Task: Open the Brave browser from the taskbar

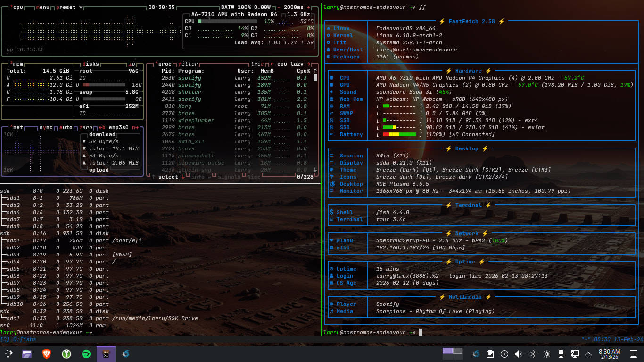Action: coord(46,354)
